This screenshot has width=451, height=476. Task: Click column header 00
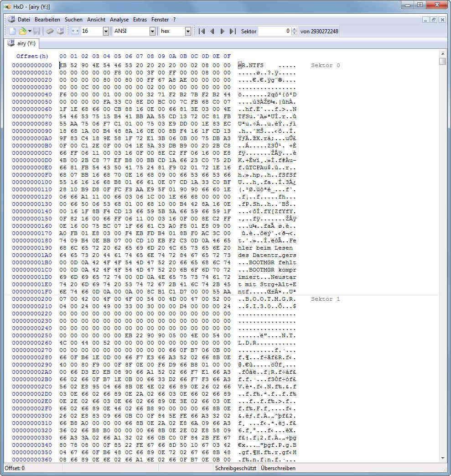click(x=63, y=56)
